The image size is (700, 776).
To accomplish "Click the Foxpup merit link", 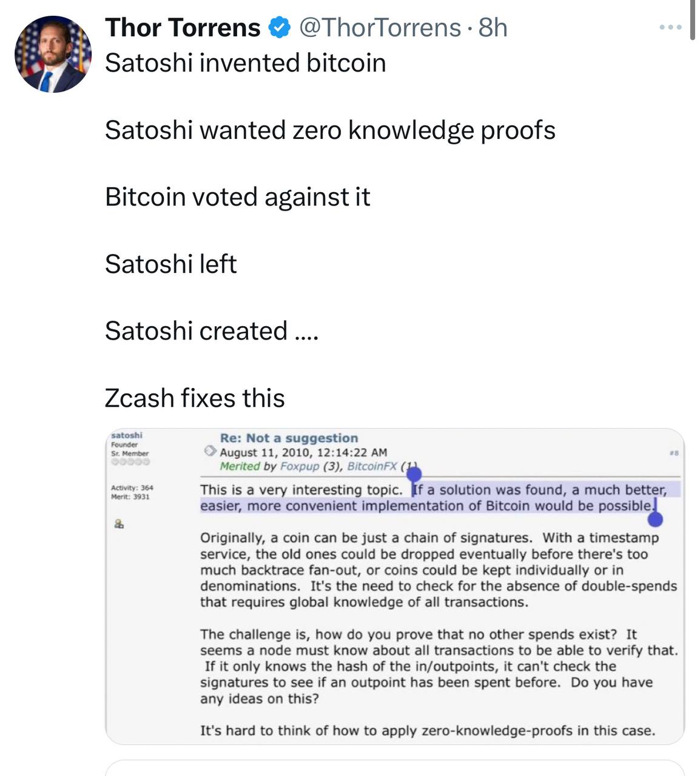I will [300, 466].
